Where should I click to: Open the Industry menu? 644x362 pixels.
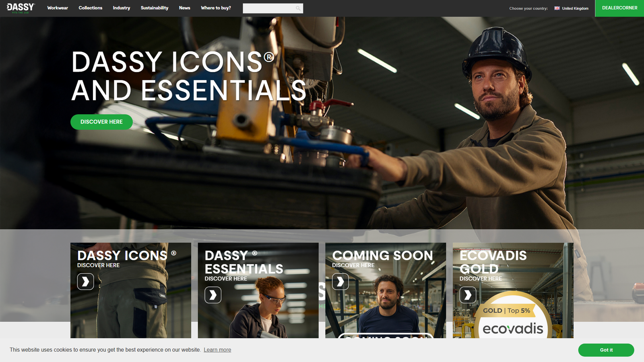(x=121, y=8)
